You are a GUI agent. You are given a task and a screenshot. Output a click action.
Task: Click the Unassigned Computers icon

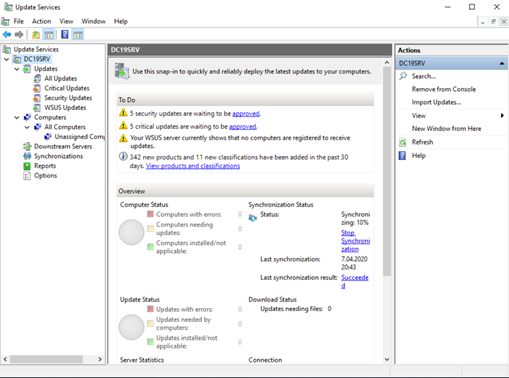48,137
